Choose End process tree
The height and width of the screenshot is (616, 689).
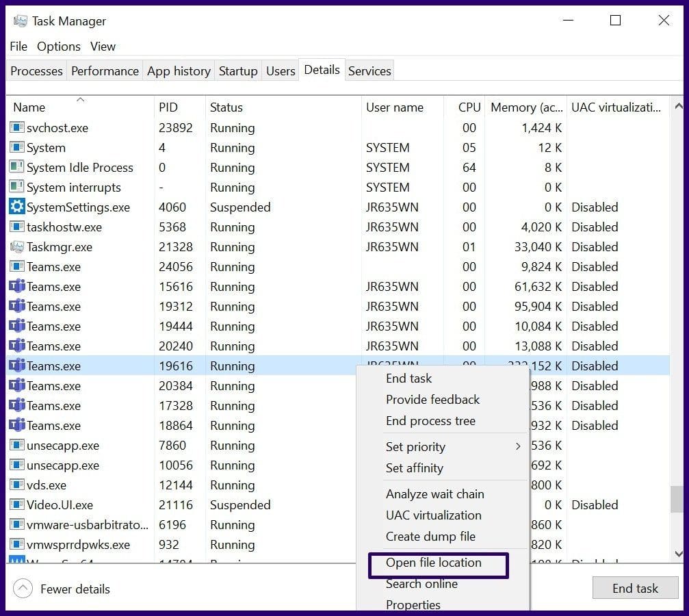point(430,421)
